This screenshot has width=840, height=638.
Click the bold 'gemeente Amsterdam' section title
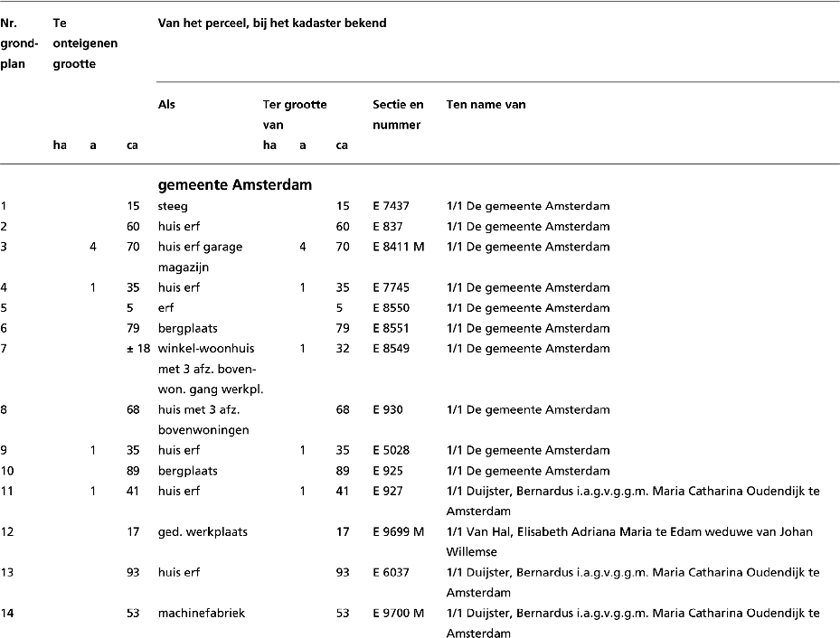pyautogui.click(x=234, y=184)
